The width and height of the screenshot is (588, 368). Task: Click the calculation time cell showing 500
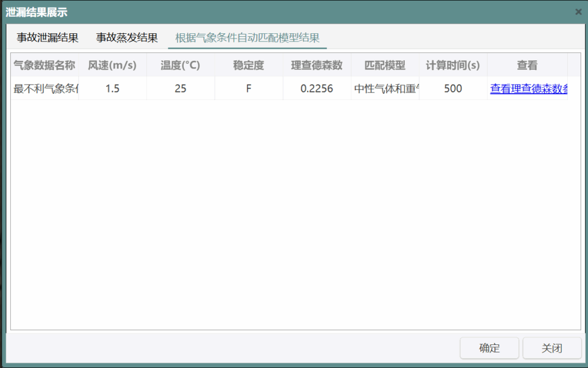click(x=452, y=89)
